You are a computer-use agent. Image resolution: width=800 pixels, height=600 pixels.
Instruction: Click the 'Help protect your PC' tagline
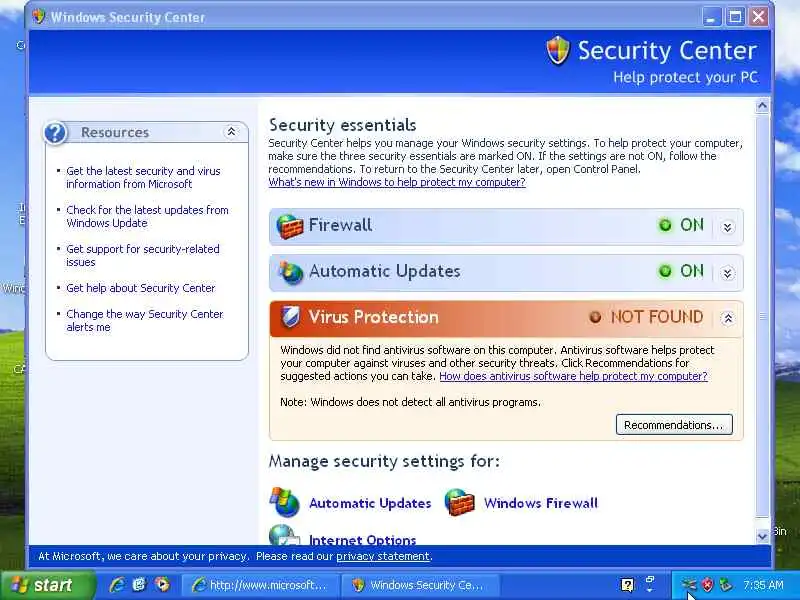(685, 78)
